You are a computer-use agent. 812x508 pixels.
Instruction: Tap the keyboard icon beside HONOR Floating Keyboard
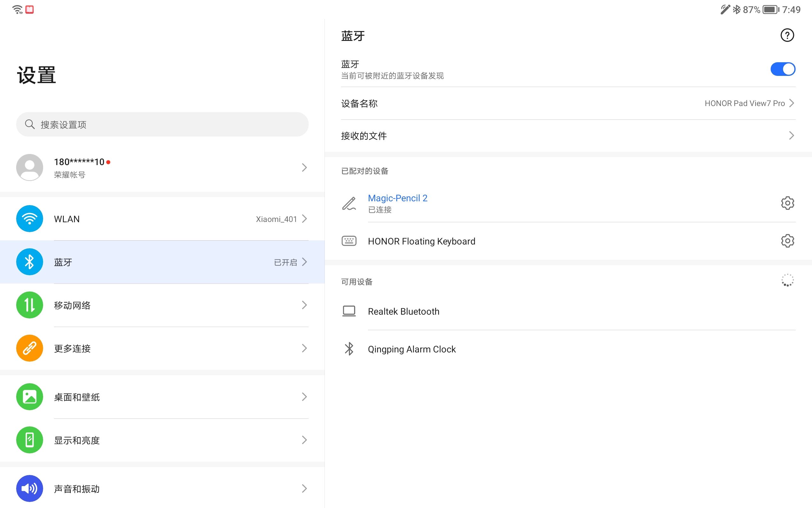[349, 241]
